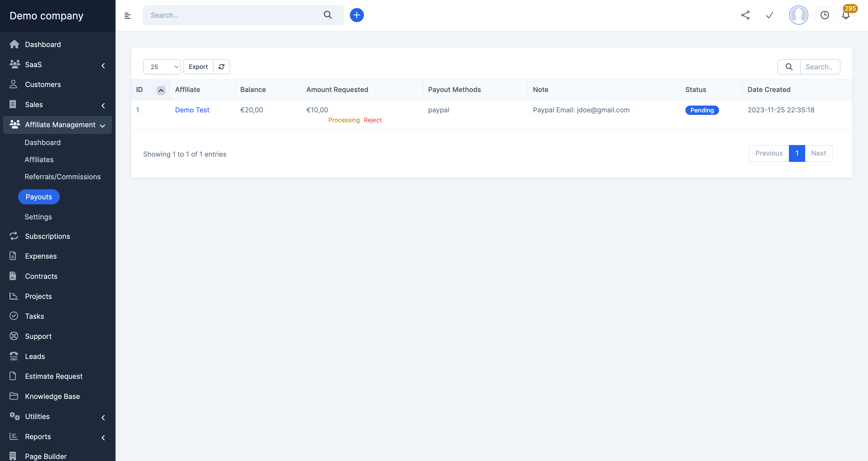Click the Export button
The width and height of the screenshot is (868, 461).
tap(198, 67)
